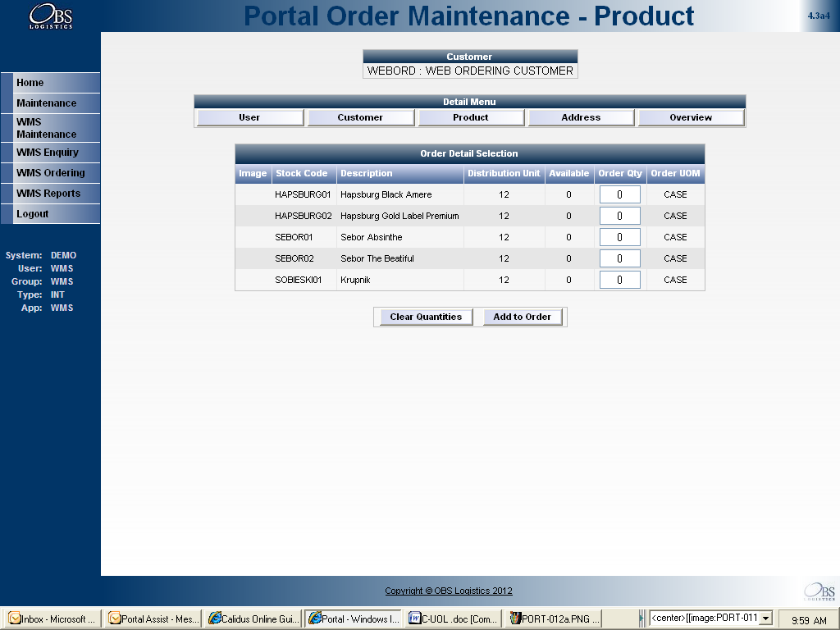This screenshot has height=630, width=840.
Task: Select Logout in the sidebar
Action: click(x=50, y=214)
